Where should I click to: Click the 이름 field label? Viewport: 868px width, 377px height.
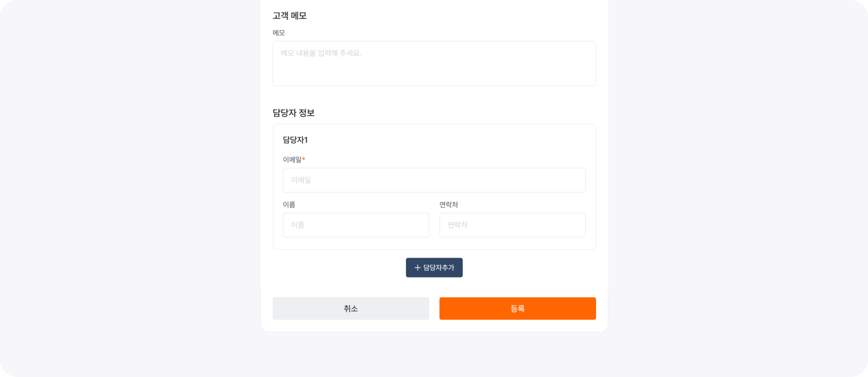pyautogui.click(x=287, y=204)
